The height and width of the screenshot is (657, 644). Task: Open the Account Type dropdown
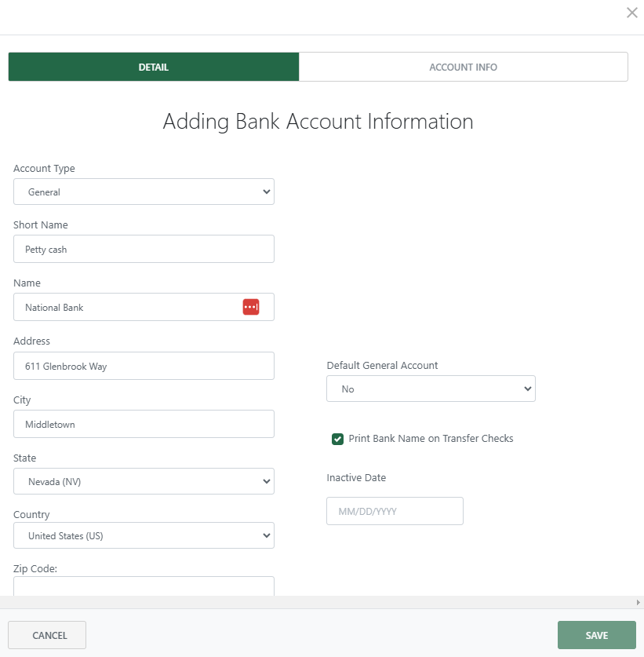click(x=144, y=192)
